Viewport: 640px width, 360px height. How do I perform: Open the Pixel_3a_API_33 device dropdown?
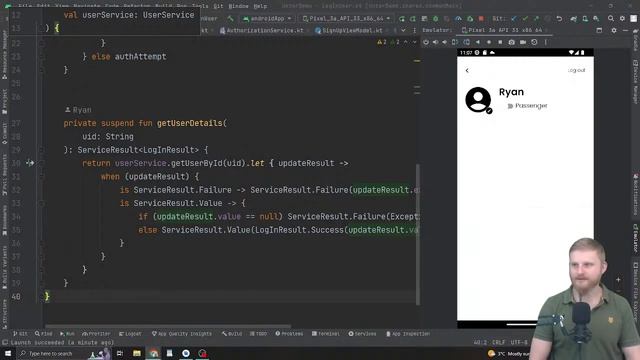[346, 18]
